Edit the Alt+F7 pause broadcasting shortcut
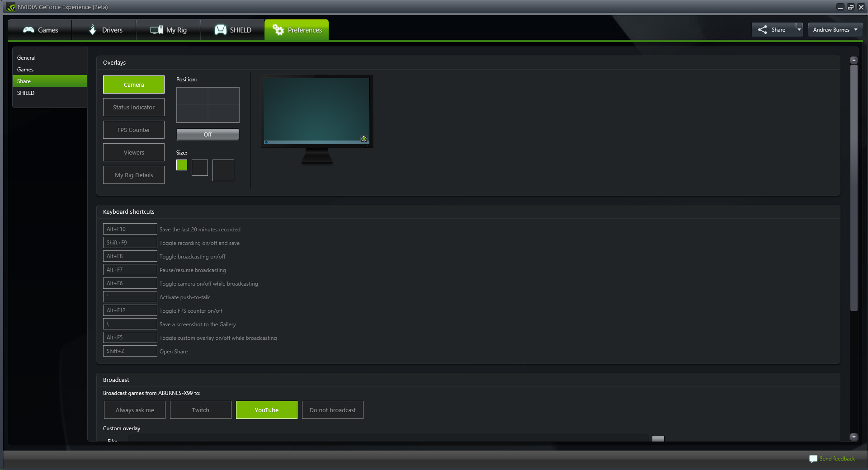 (x=130, y=270)
